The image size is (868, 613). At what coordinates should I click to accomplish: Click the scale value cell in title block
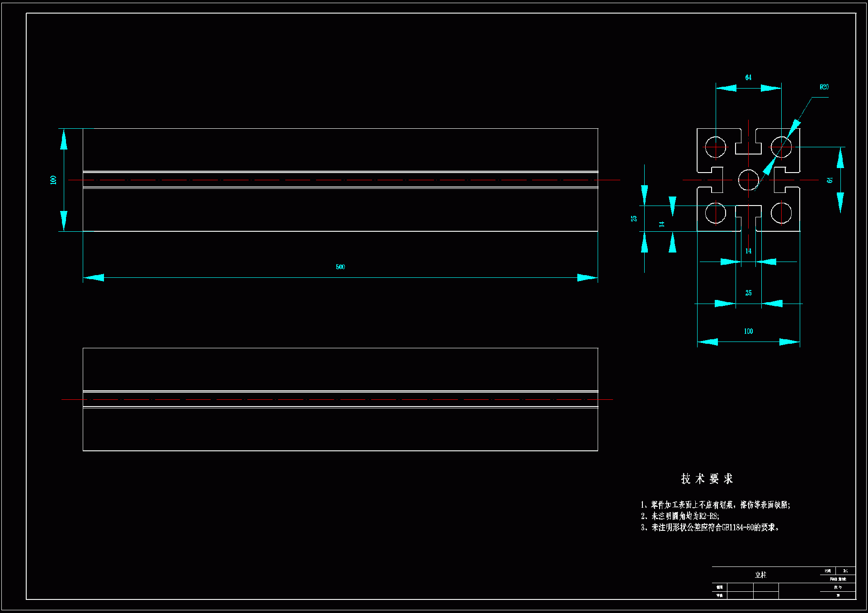coord(845,571)
